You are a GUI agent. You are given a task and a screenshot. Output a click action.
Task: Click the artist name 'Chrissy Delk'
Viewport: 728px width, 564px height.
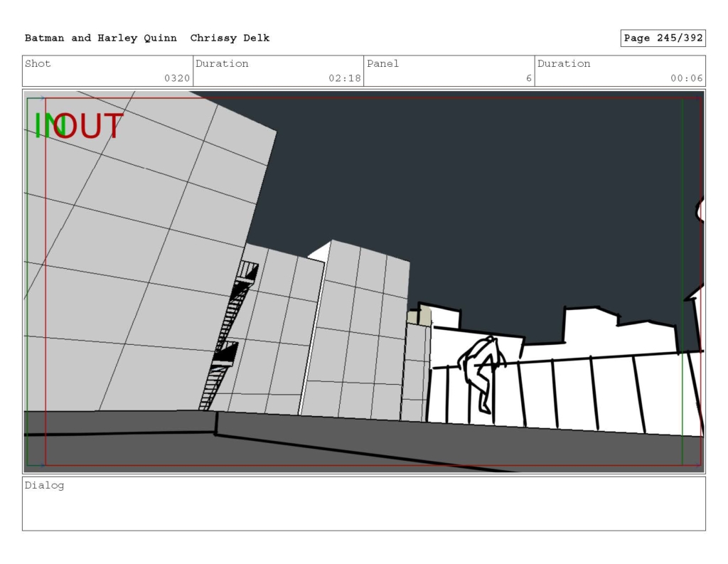tap(230, 38)
